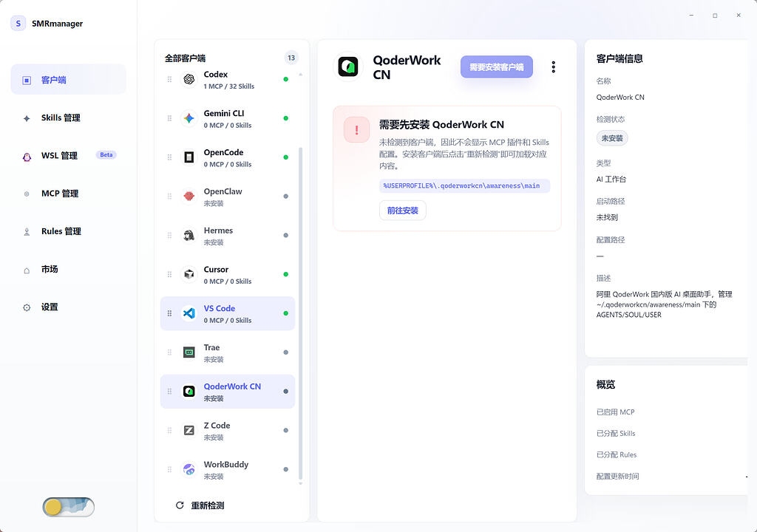Viewport: 757px width, 532px height.
Task: Click the Skills sparkle icon
Action: coord(27,118)
